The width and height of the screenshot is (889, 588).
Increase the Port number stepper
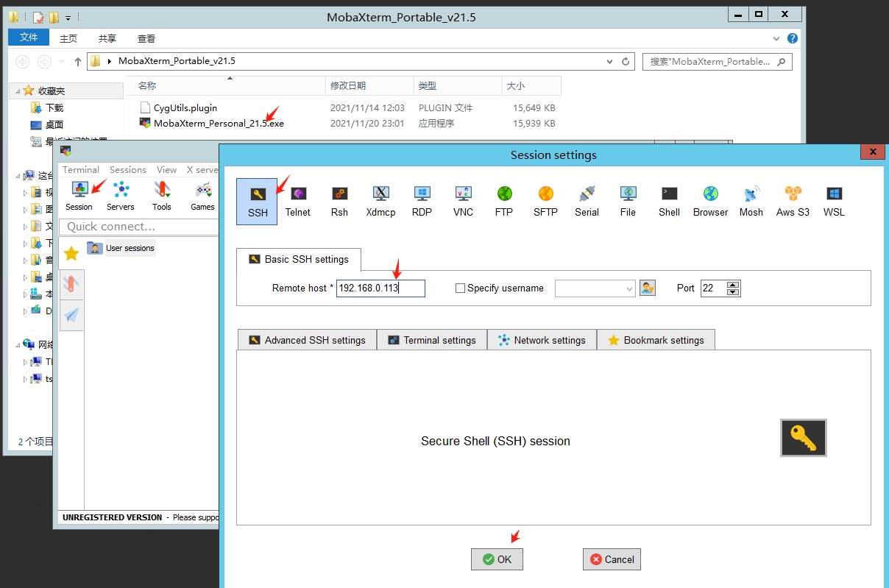732,284
